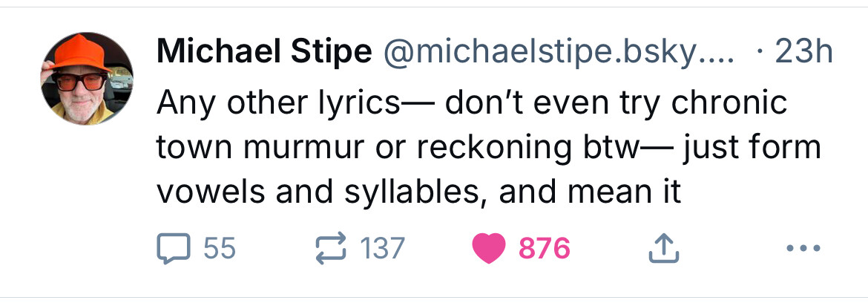Open the @michaelstipe.bsky handle link
868x306 pixels.
(x=556, y=52)
